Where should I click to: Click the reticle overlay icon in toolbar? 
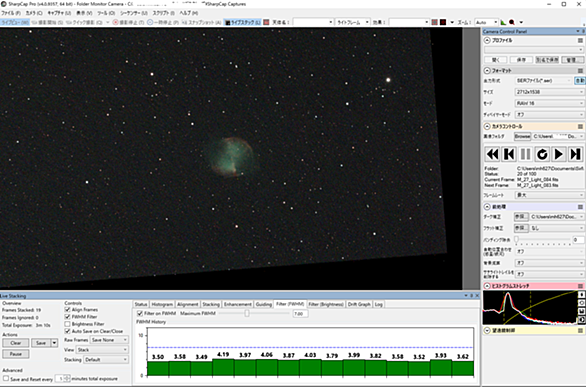point(434,22)
